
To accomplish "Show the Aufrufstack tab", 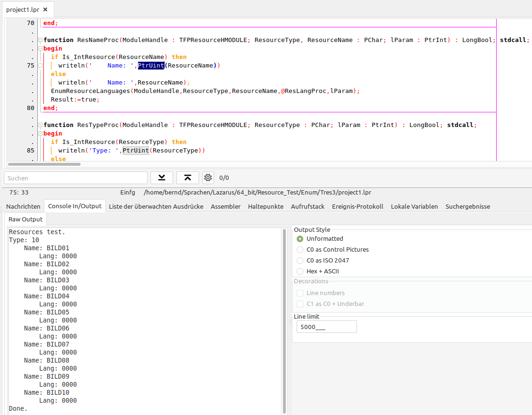I will point(308,206).
